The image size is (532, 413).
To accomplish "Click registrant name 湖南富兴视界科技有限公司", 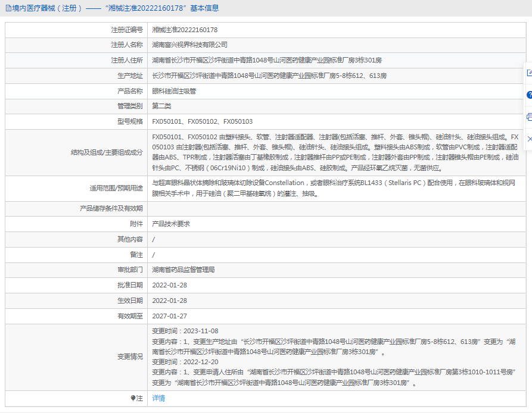I will click(189, 45).
